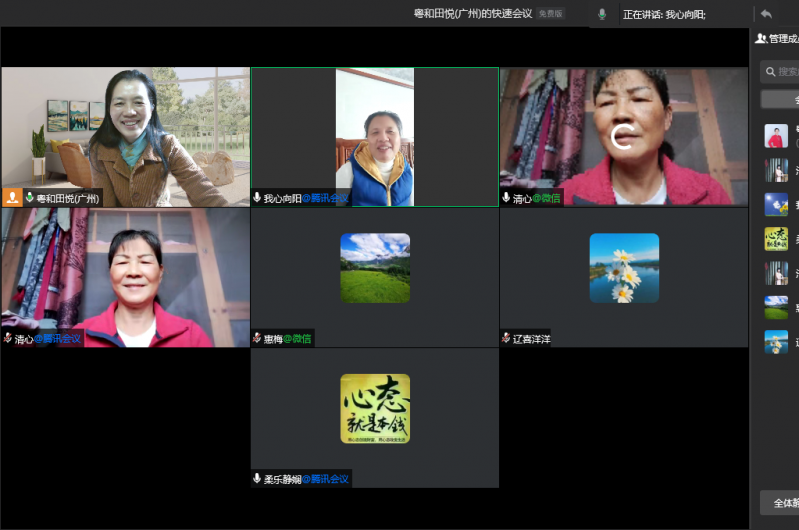Click the daisy flower avatar of 辽喜洋洋
The image size is (799, 530).
click(623, 268)
